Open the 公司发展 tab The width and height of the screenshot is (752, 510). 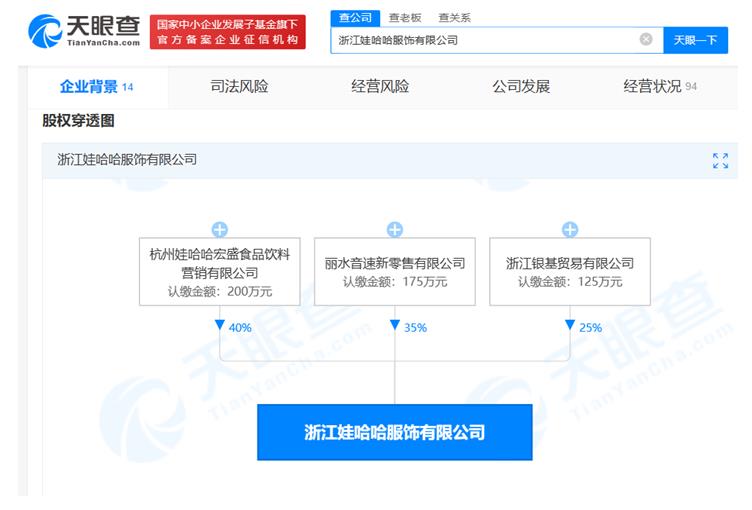[x=521, y=87]
